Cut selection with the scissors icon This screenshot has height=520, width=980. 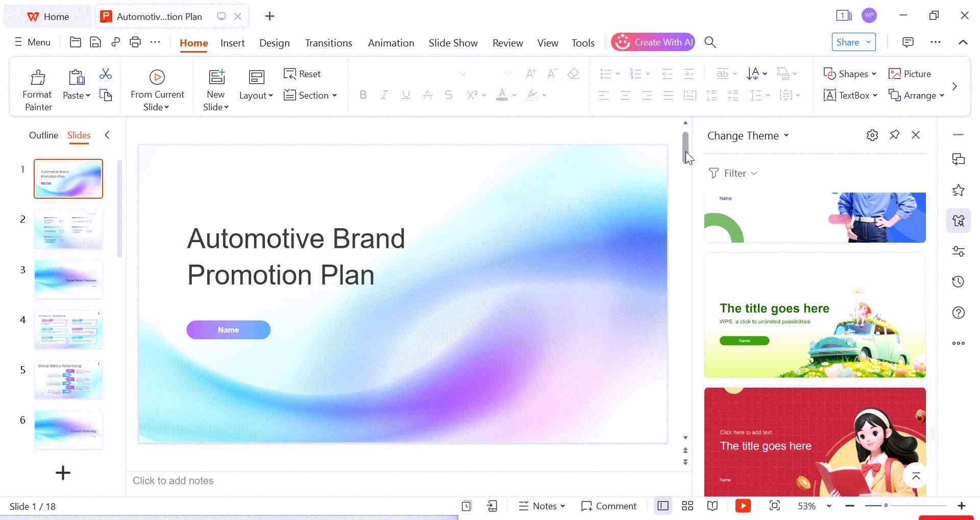pyautogui.click(x=105, y=74)
